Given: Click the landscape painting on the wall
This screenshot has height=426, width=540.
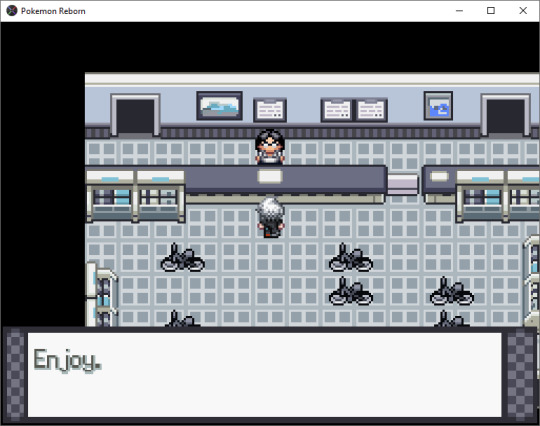Looking at the screenshot, I should (219, 106).
